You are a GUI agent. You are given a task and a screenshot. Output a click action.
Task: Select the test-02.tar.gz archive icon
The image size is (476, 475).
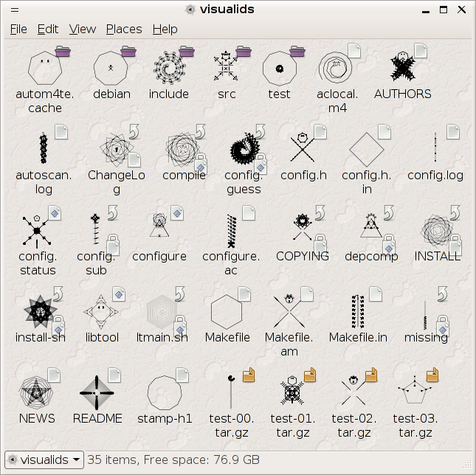pos(353,390)
